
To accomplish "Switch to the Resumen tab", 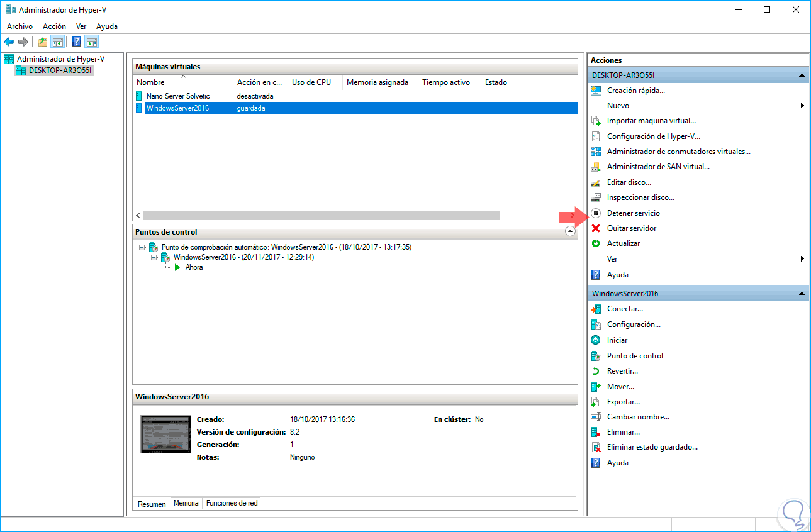I will coord(152,504).
